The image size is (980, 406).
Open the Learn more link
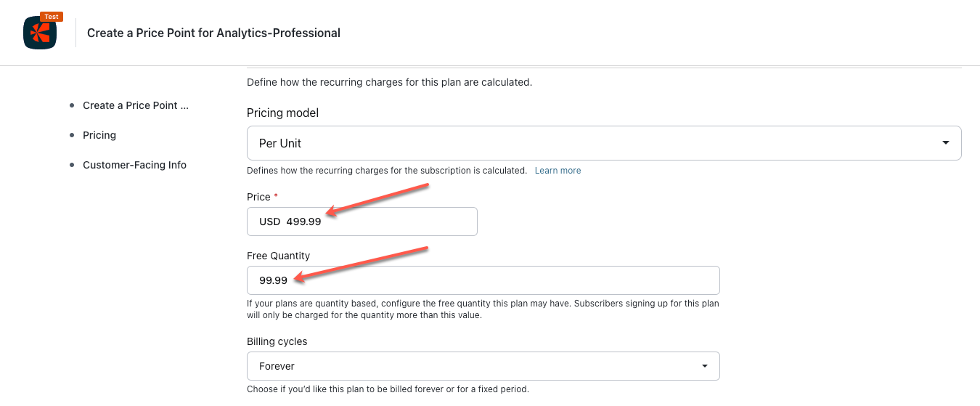pos(558,171)
